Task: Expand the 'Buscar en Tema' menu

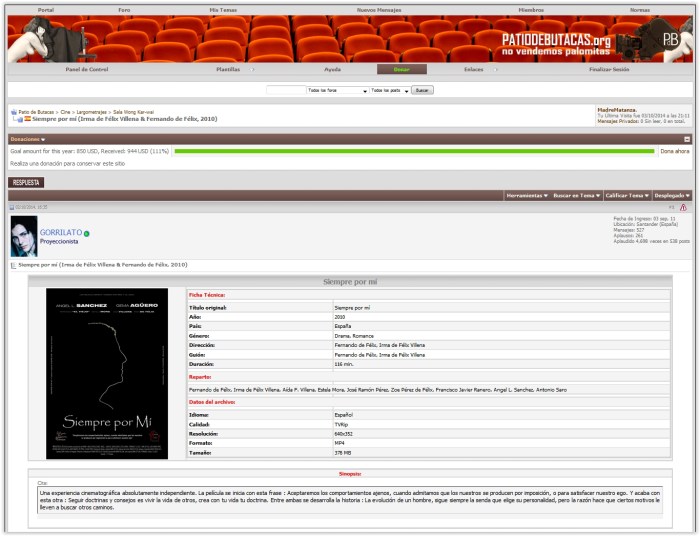Action: point(576,195)
